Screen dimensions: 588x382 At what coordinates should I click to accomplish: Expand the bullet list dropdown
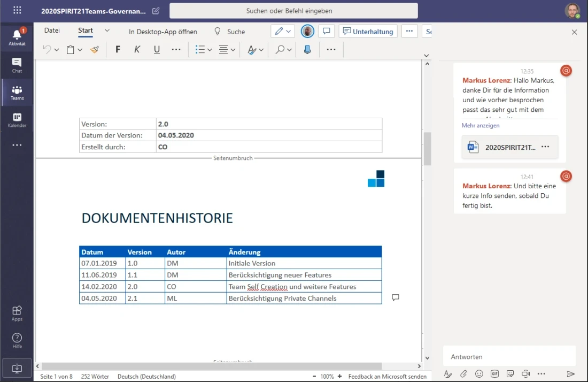pos(210,50)
